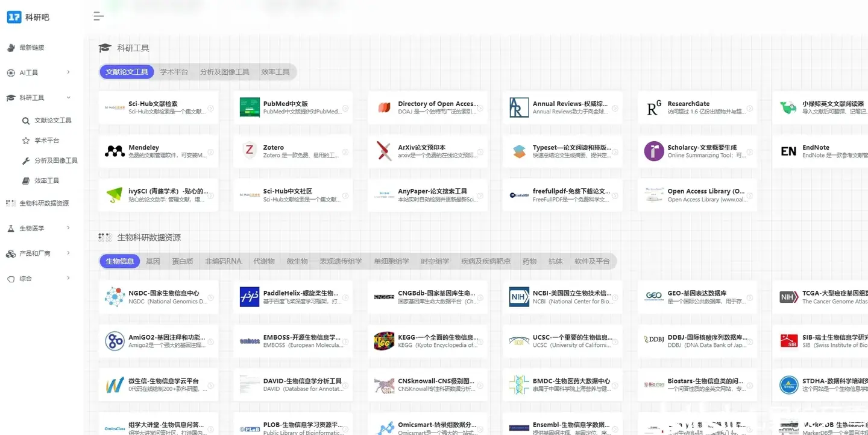
Task: Click the PubMed中文版 green logo
Action: coord(250,107)
